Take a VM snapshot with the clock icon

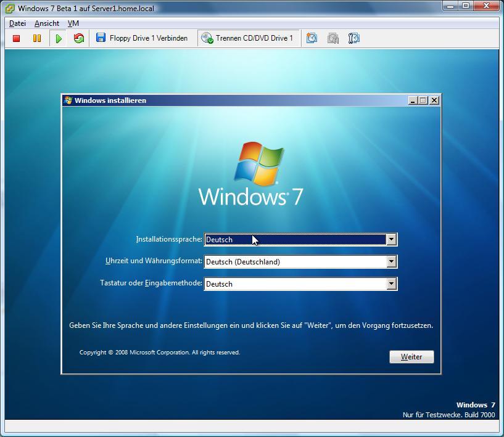312,38
